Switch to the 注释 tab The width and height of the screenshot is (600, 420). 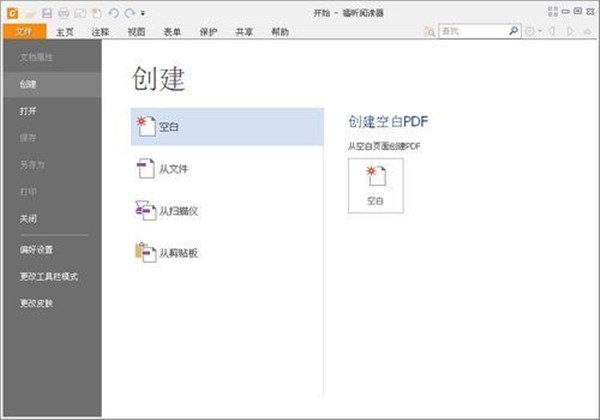pyautogui.click(x=100, y=32)
